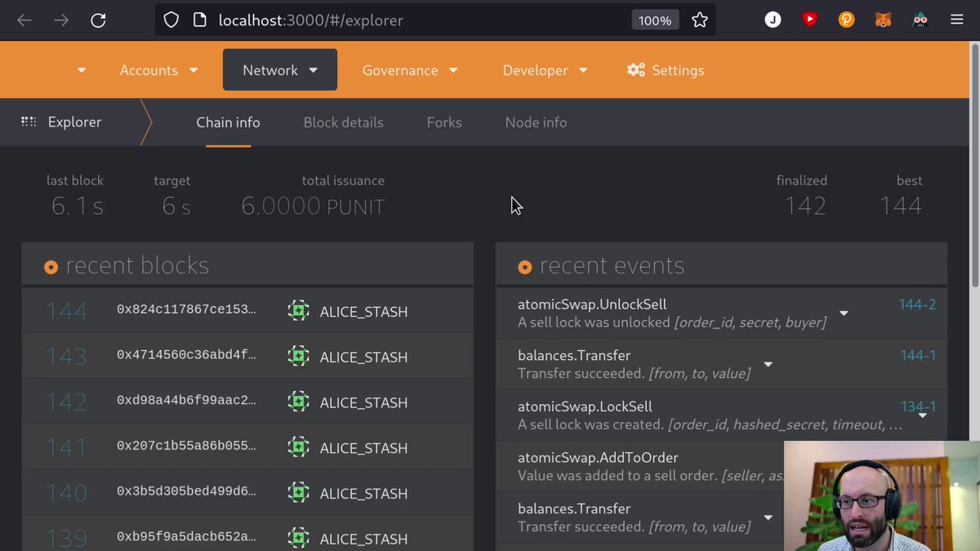Open block number 142 link
980x551 pixels.
pyautogui.click(x=67, y=402)
